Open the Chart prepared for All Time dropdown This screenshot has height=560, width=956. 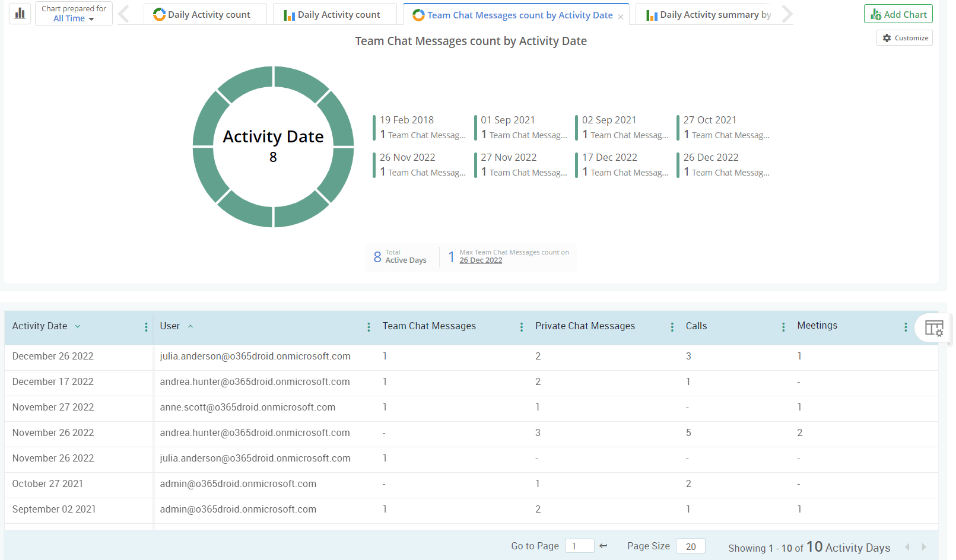click(x=74, y=18)
